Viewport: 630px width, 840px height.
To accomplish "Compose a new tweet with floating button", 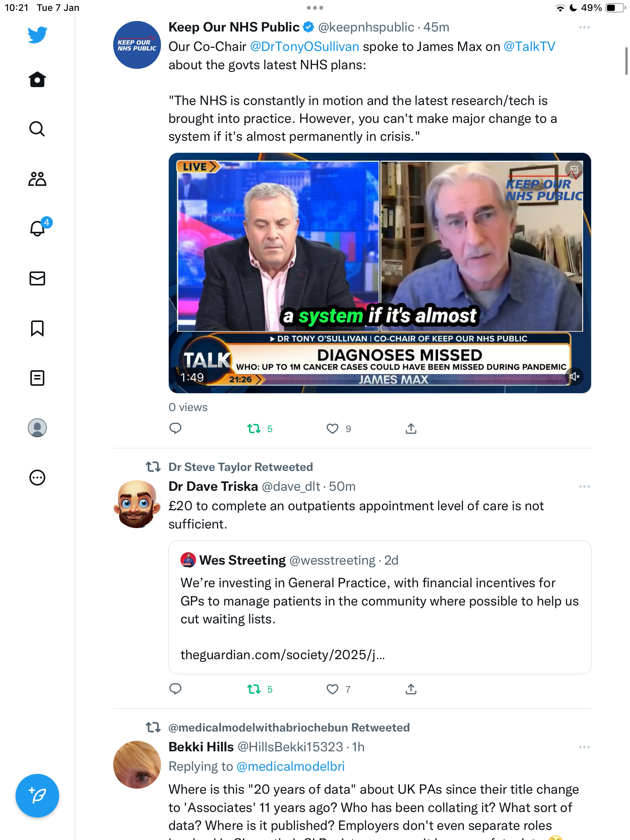I will 37,796.
